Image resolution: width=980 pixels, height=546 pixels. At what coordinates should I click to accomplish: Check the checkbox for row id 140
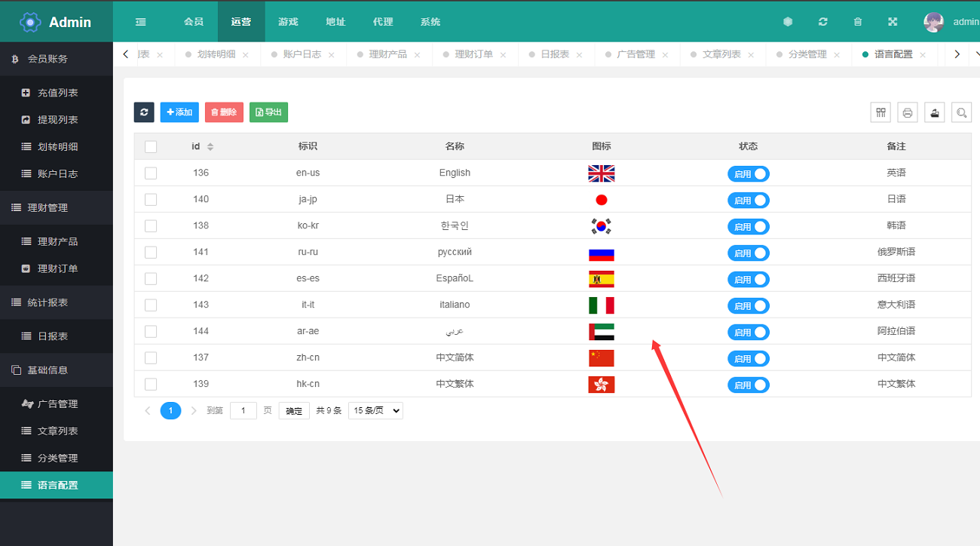point(151,200)
